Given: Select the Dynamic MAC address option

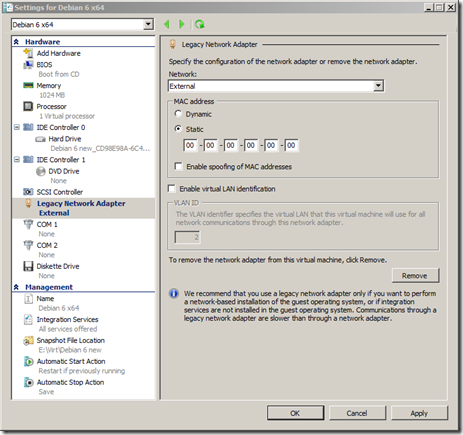Looking at the screenshot, I should (178, 114).
